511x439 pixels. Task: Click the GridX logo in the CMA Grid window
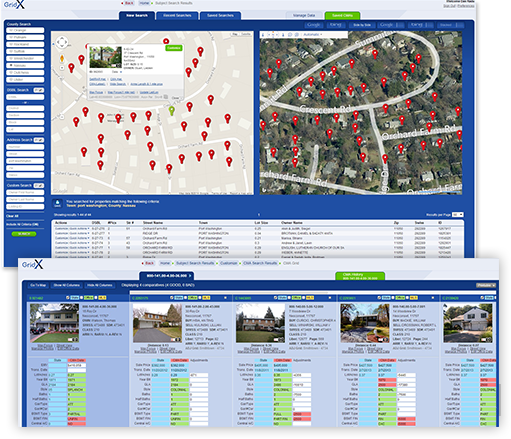pyautogui.click(x=32, y=265)
